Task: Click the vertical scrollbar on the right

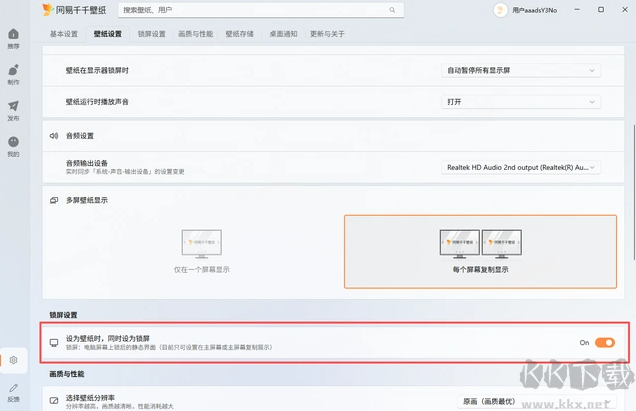Action: point(634,192)
